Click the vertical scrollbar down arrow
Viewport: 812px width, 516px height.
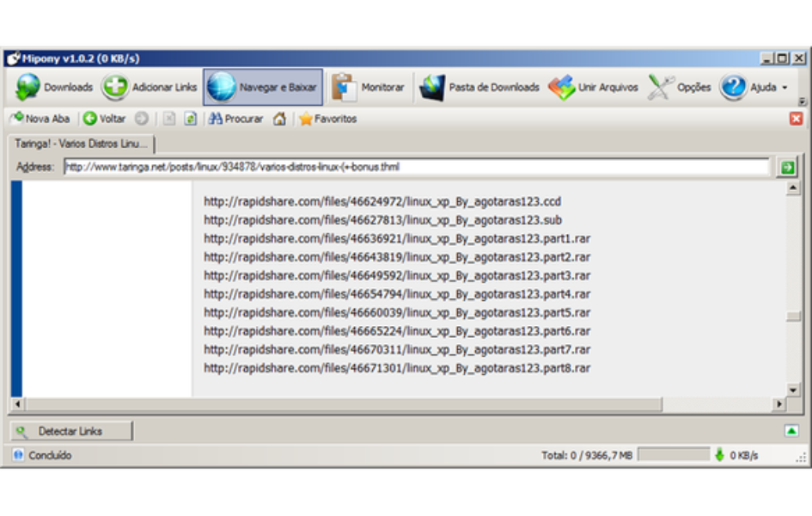pyautogui.click(x=793, y=390)
